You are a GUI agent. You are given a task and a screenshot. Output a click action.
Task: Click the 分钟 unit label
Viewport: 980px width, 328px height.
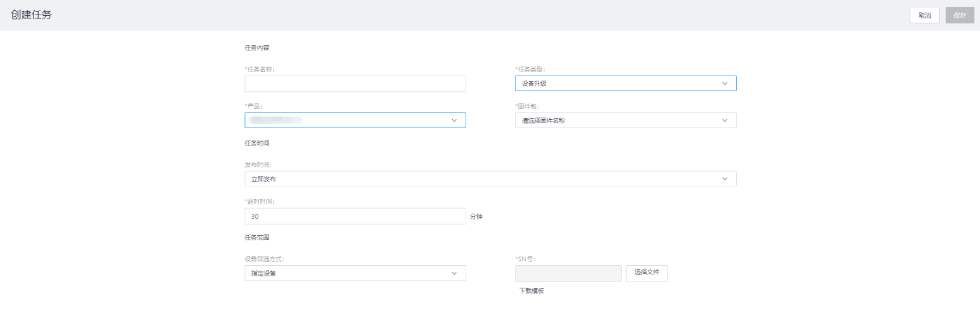coord(476,217)
